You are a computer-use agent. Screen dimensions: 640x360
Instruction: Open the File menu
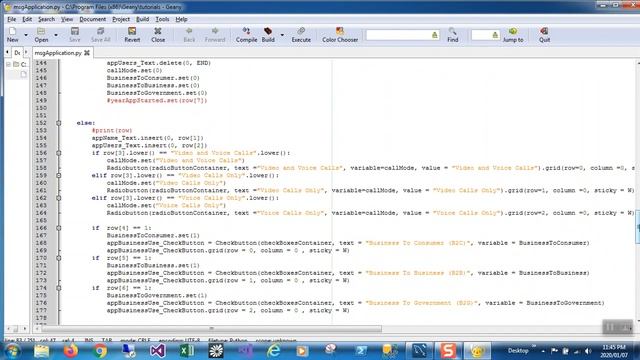tap(11, 19)
